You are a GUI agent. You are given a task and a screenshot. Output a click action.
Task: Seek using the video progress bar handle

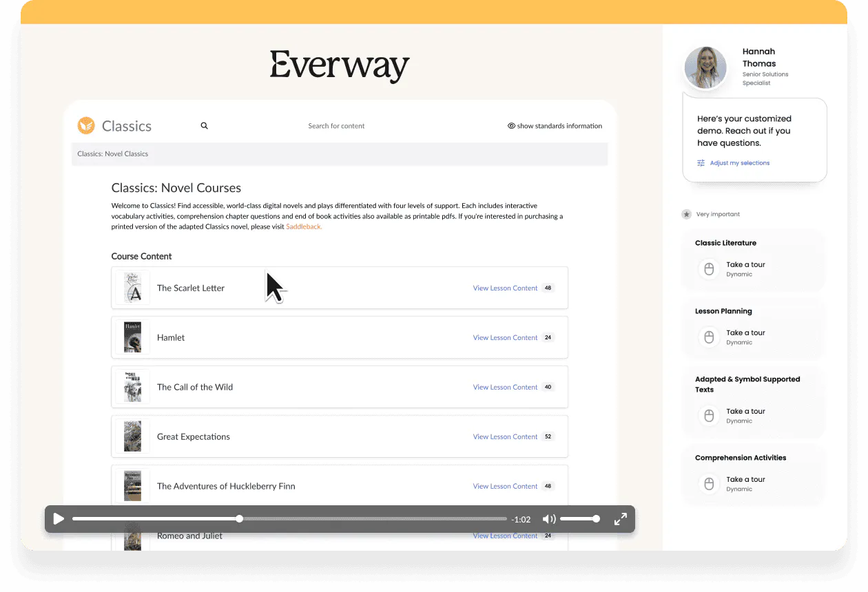pos(239,519)
